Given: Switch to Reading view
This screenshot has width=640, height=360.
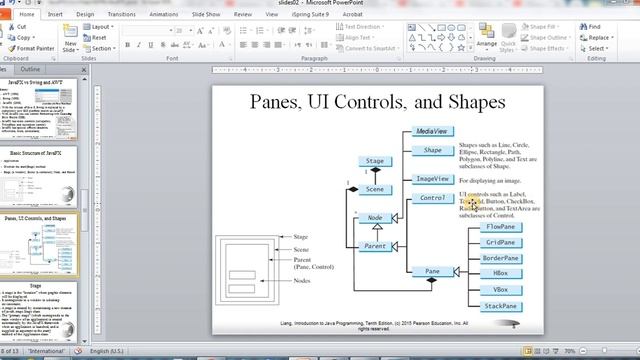Looking at the screenshot, I should pyautogui.click(x=546, y=351).
